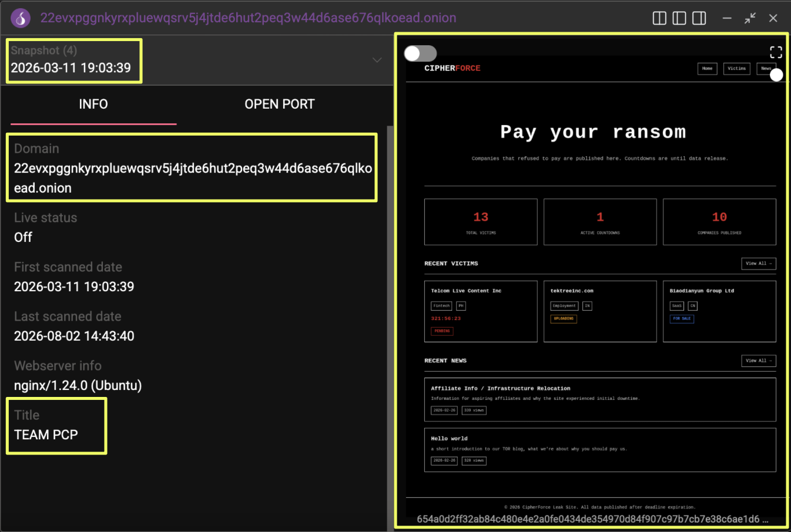Minimize the panel using the dash icon
The height and width of the screenshot is (532, 791).
(727, 18)
